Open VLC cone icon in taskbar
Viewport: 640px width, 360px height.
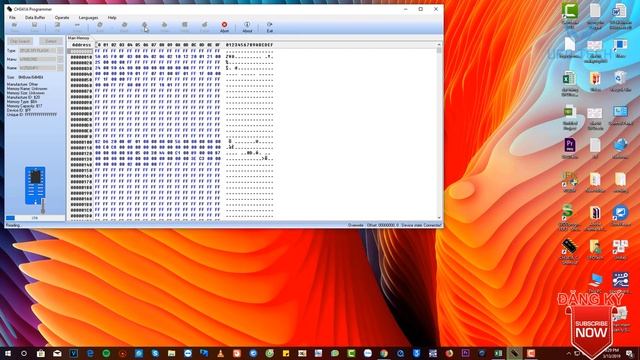coord(220,353)
